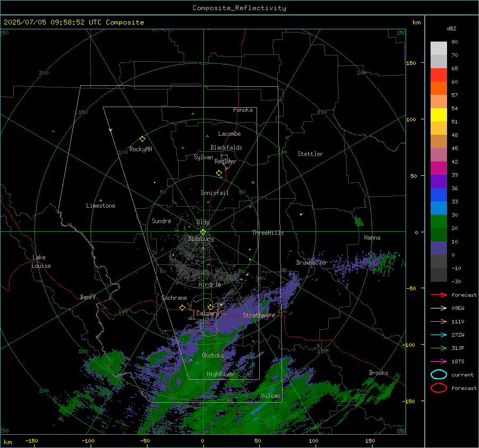Click the Vulcan city label

(271, 396)
